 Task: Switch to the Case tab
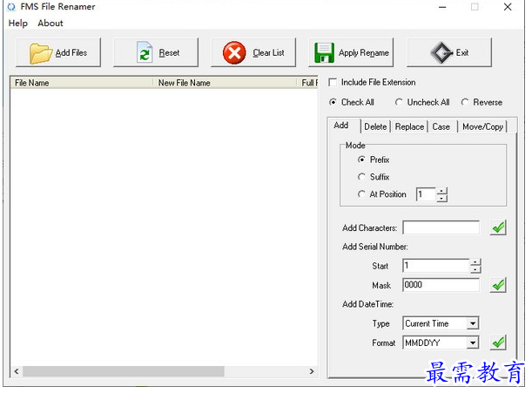tap(441, 126)
